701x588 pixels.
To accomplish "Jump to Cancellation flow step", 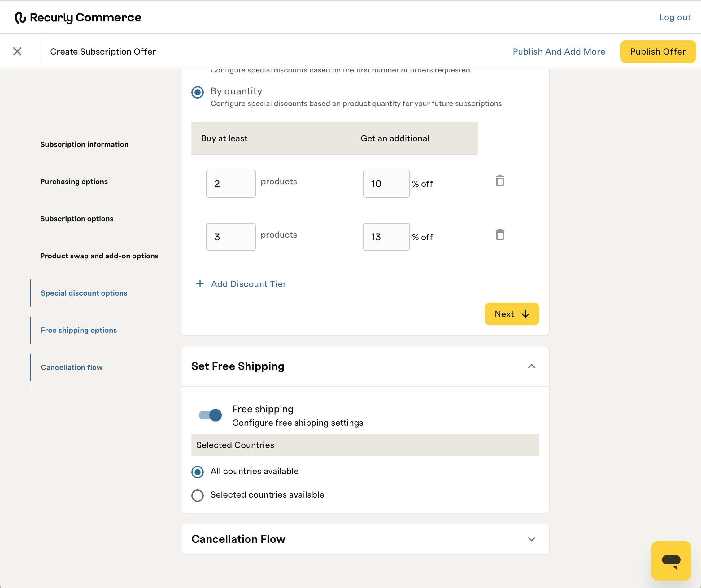I will tap(72, 367).
